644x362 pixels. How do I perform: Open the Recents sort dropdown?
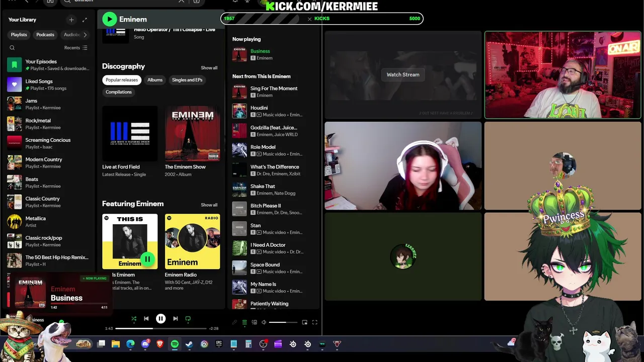75,48
